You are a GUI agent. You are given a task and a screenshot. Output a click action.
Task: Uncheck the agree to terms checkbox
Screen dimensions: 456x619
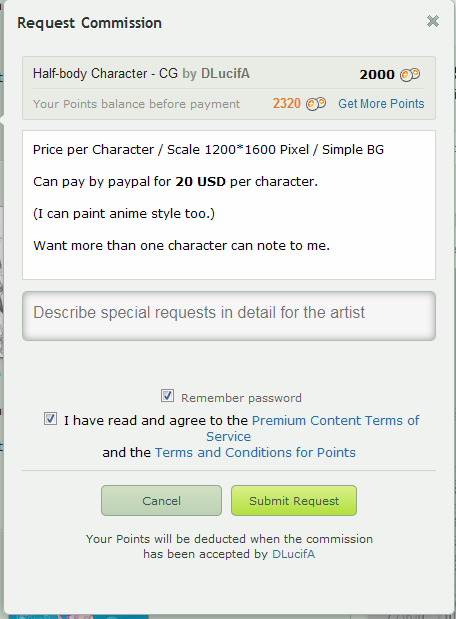coord(50,419)
